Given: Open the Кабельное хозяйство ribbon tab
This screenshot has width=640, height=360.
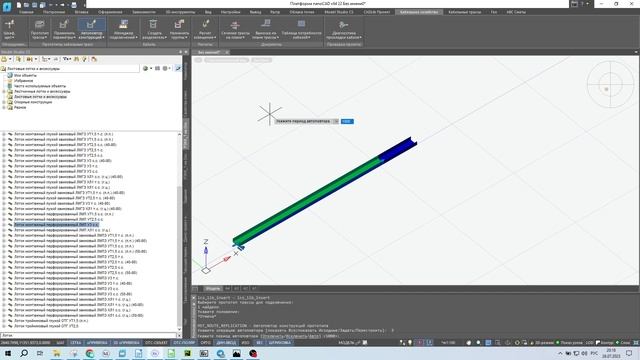Looking at the screenshot, I should click(419, 12).
